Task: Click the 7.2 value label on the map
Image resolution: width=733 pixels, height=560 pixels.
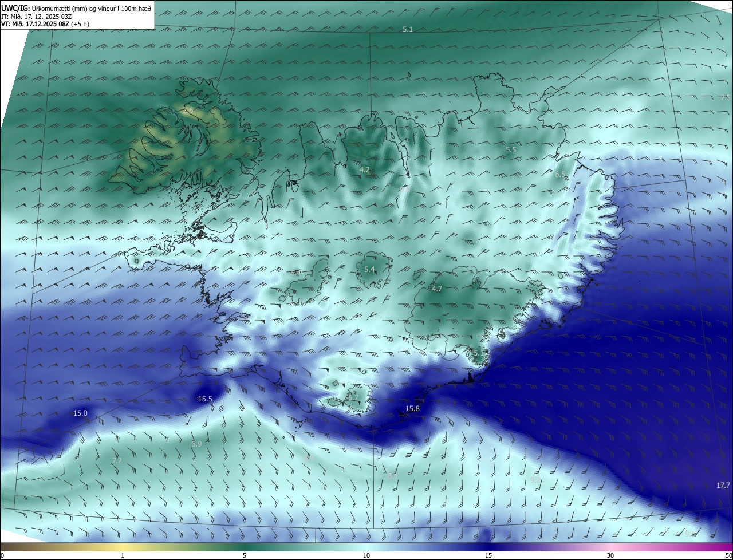Action: click(117, 460)
